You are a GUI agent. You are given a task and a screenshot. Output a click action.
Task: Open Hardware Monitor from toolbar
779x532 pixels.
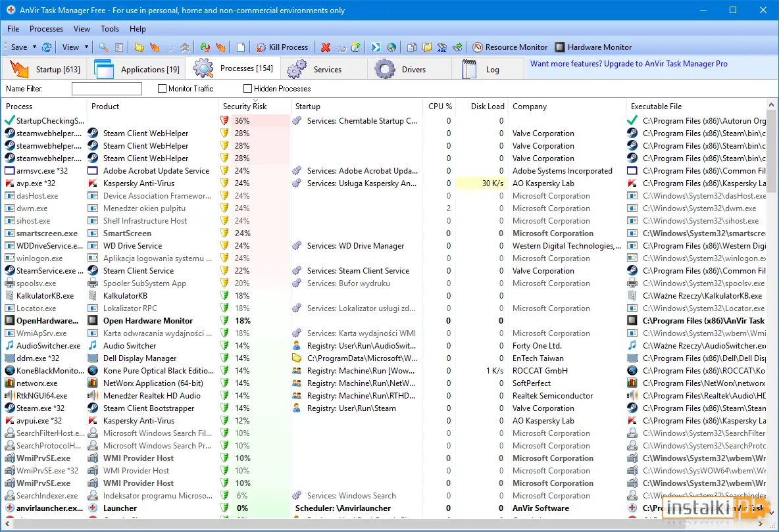tap(593, 47)
